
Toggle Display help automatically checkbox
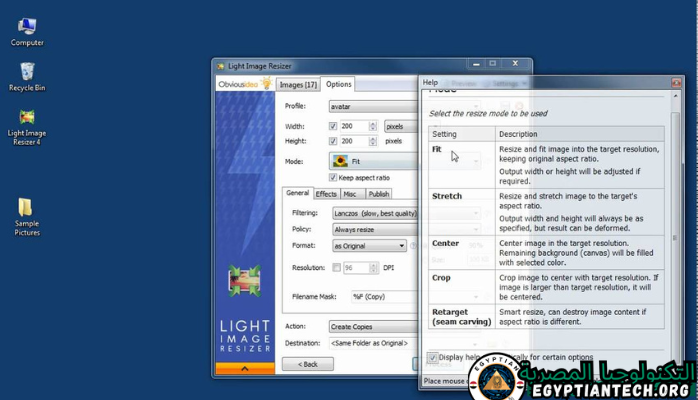pyautogui.click(x=432, y=357)
